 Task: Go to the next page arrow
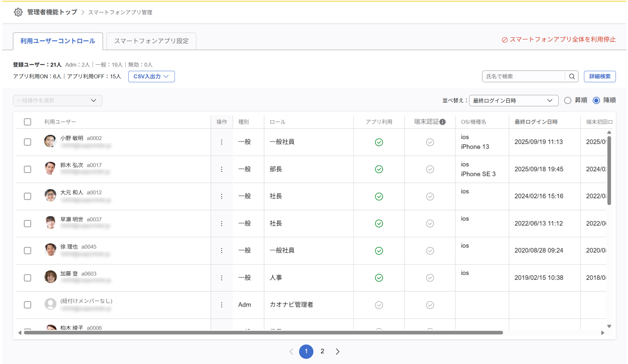click(337, 351)
